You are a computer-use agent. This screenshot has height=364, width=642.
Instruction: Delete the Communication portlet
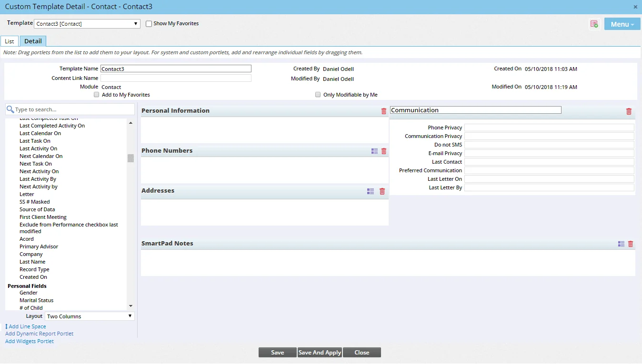coord(629,111)
